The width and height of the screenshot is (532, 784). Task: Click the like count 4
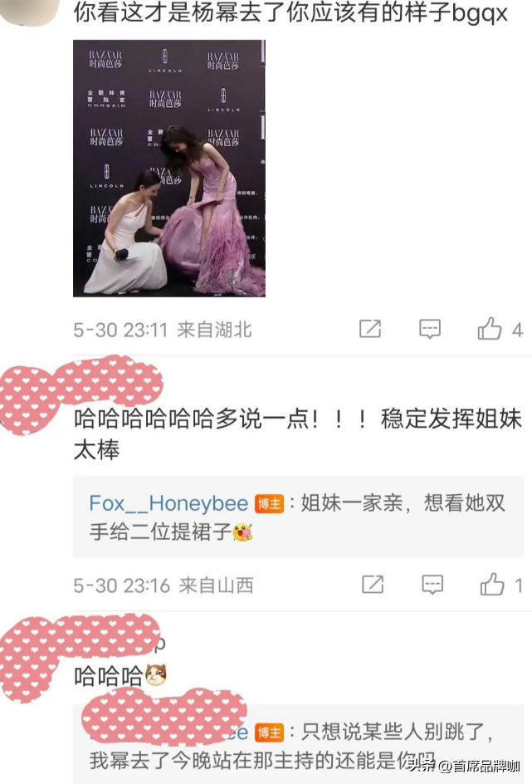click(517, 330)
